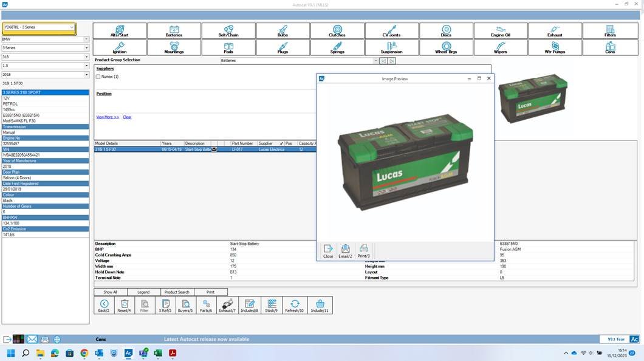The width and height of the screenshot is (644, 361).
Task: Open X Ref/3 cross reference
Action: pos(165,306)
